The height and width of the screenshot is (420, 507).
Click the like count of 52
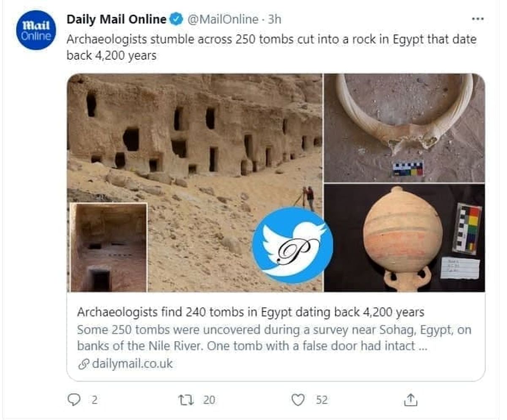pos(322,400)
